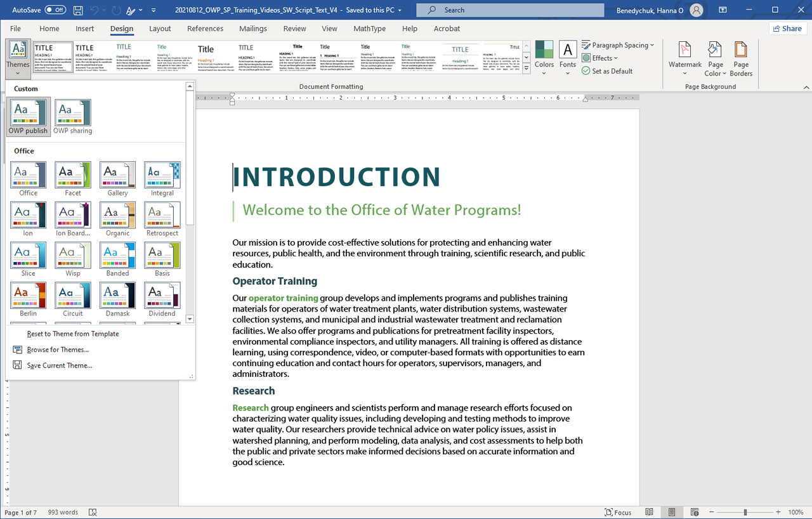
Task: Choose Browse for Themes option
Action: pyautogui.click(x=58, y=350)
